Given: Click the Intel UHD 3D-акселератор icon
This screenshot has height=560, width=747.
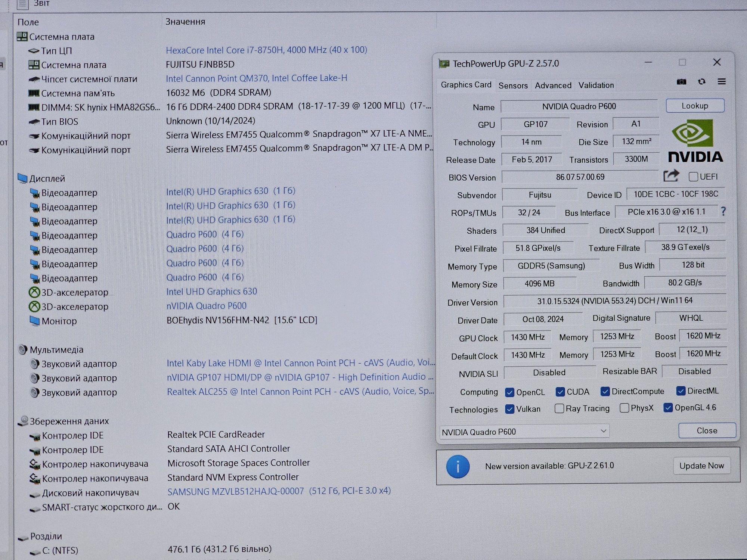Looking at the screenshot, I should click(34, 292).
